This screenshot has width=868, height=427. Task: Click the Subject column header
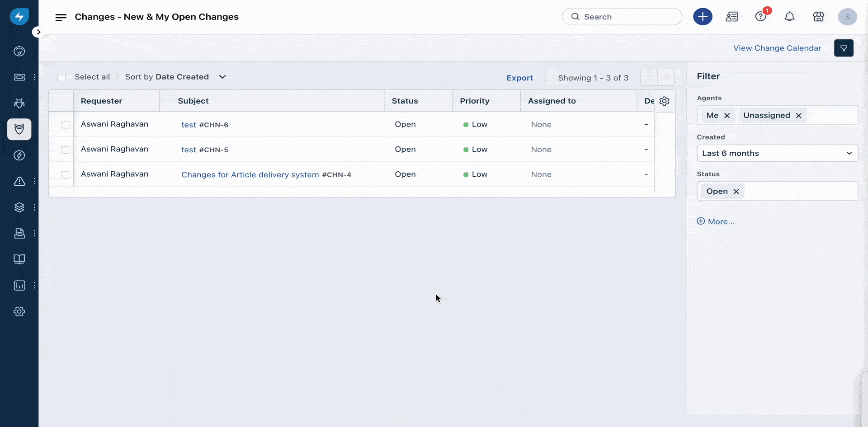[x=193, y=101]
